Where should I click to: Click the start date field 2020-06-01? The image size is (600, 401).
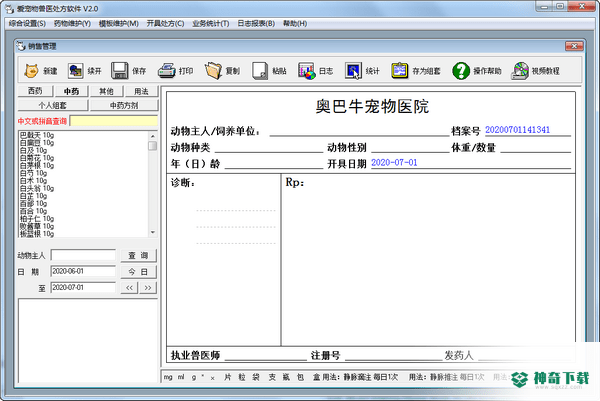click(83, 271)
